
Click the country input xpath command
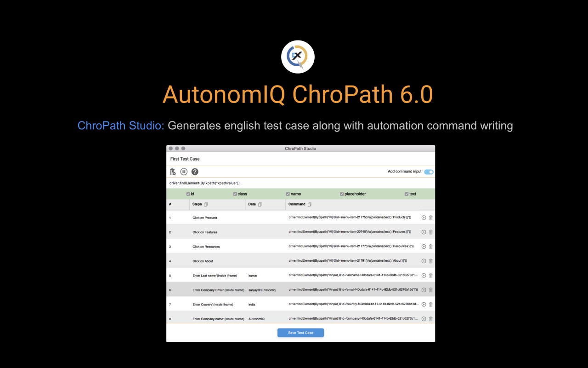(x=353, y=304)
